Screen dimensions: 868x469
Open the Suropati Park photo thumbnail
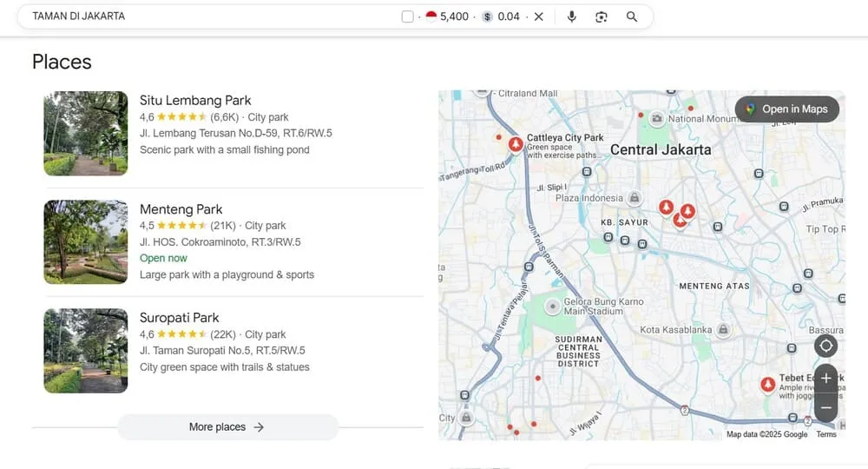pyautogui.click(x=86, y=351)
